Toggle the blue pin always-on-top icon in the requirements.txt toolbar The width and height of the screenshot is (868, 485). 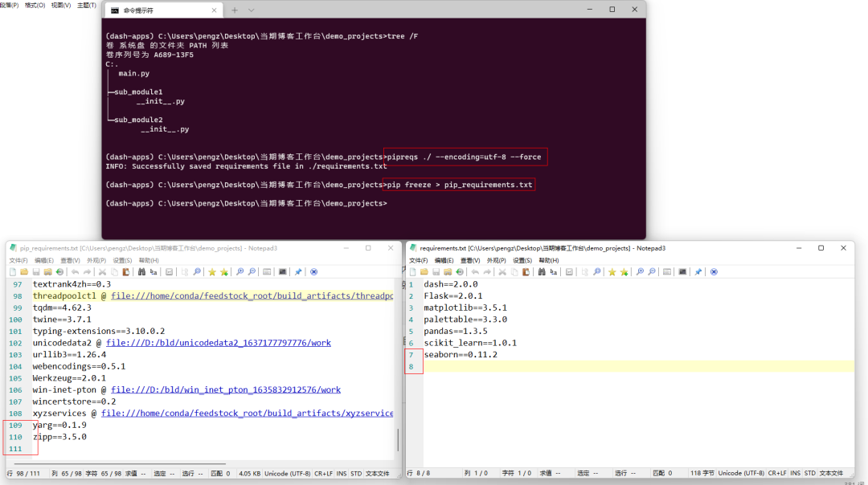pyautogui.click(x=698, y=271)
